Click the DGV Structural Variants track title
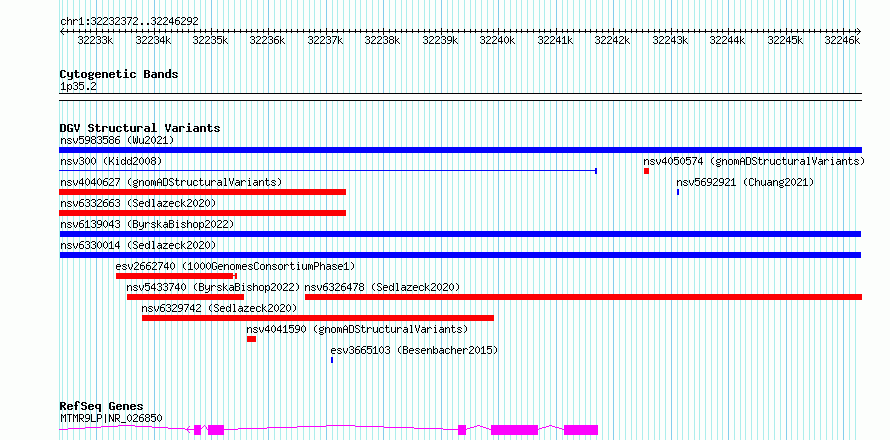 140,128
